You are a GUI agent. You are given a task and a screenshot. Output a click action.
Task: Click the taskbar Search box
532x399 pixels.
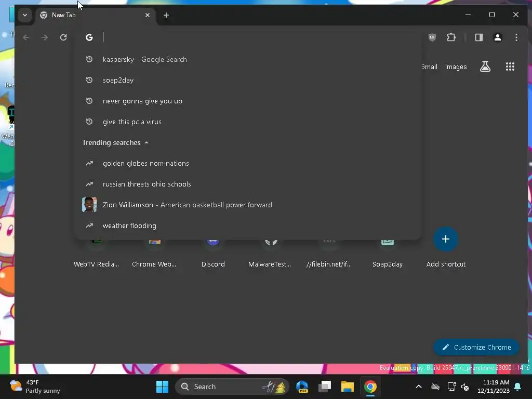pyautogui.click(x=232, y=387)
